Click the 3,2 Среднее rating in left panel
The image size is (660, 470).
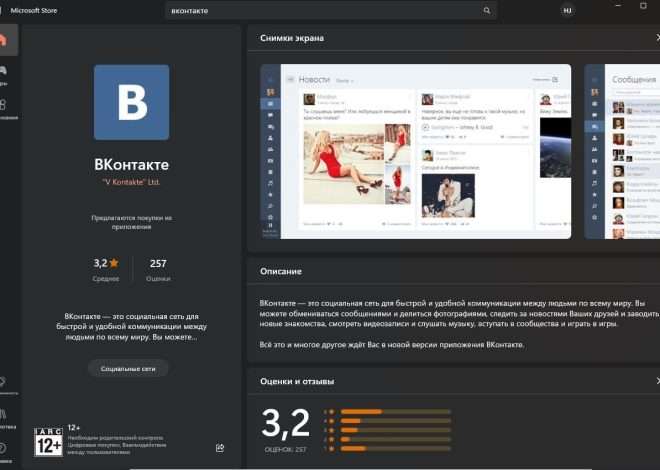[106, 268]
